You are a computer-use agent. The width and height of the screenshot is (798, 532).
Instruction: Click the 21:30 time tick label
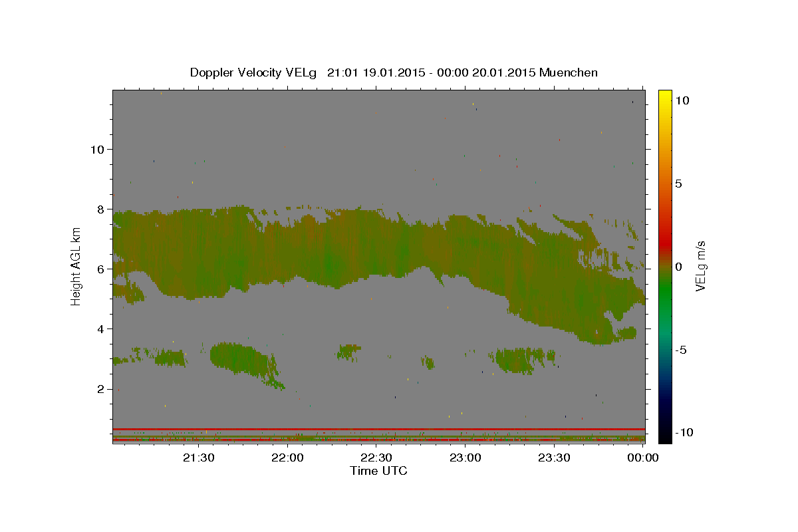tap(199, 458)
